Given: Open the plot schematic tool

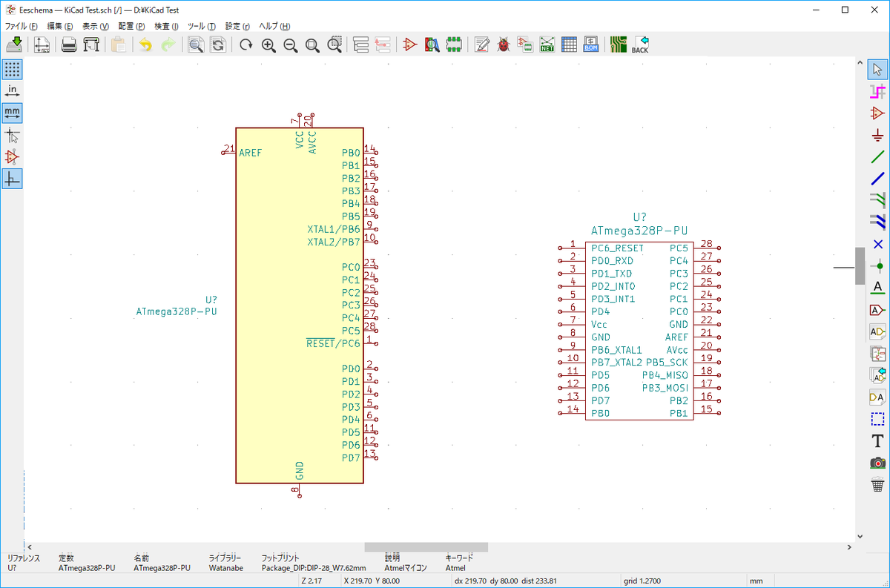Looking at the screenshot, I should pos(91,44).
